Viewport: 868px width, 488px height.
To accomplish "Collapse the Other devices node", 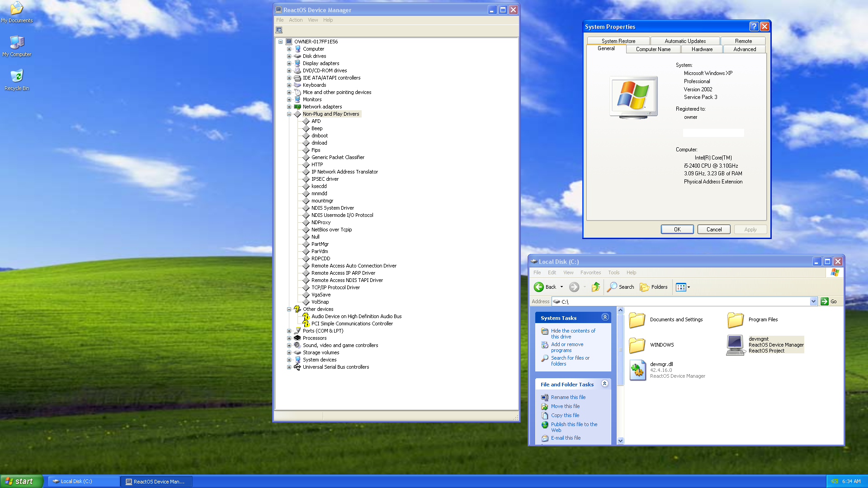I will coord(289,309).
